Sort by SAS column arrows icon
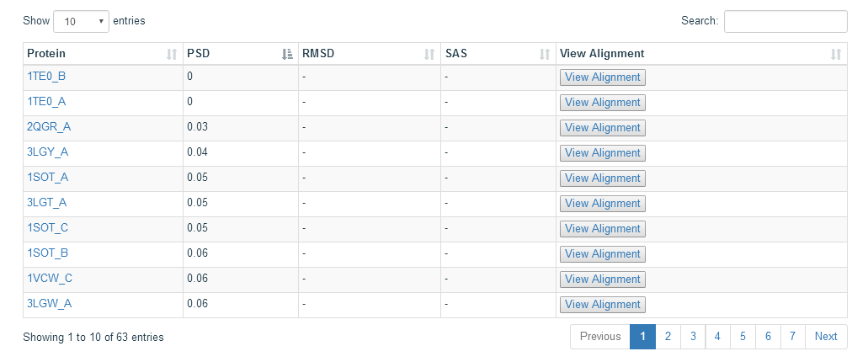This screenshot has width=868, height=362. (x=546, y=54)
